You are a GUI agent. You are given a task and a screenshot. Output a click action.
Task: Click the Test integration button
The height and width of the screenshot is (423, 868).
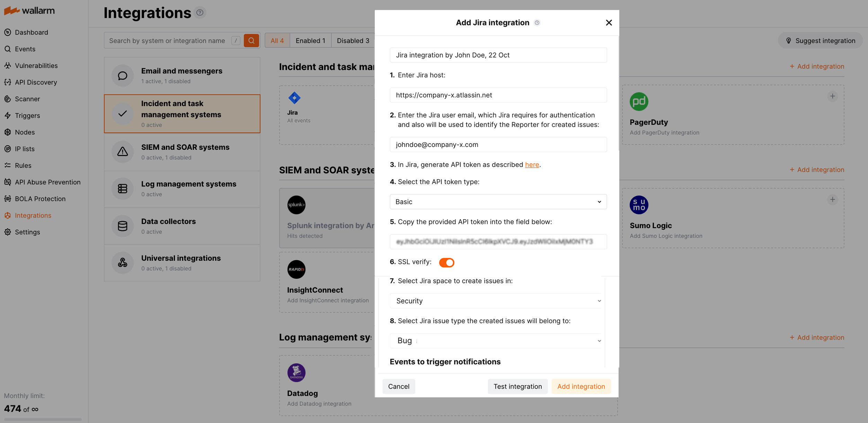(x=517, y=386)
